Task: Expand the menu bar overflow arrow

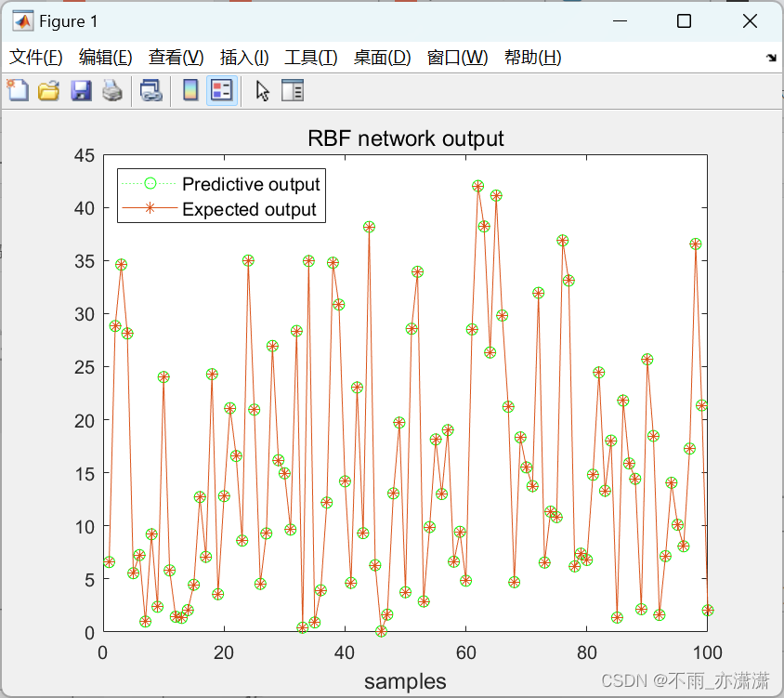Action: (x=771, y=57)
